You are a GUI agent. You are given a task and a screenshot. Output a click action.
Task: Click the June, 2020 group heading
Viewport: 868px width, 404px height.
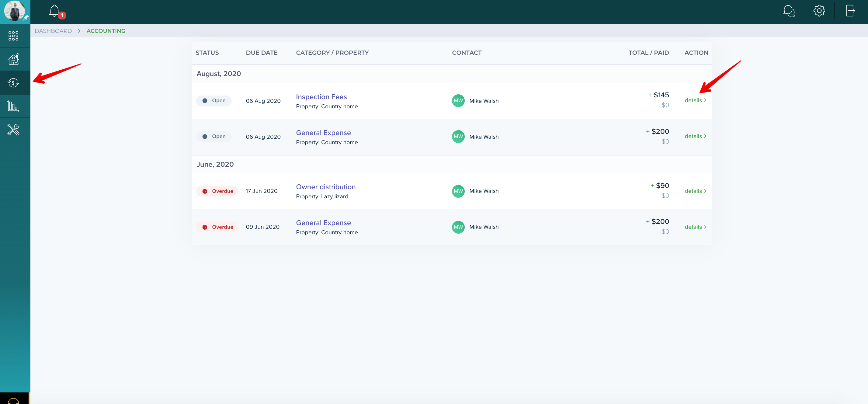pyautogui.click(x=215, y=164)
